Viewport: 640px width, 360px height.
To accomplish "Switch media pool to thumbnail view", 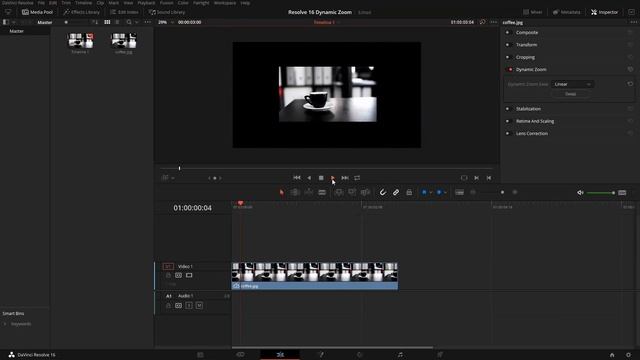I will click(107, 22).
